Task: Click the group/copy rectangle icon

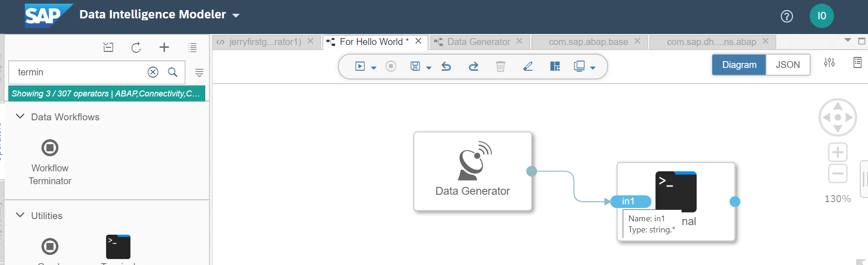Action: (x=579, y=67)
